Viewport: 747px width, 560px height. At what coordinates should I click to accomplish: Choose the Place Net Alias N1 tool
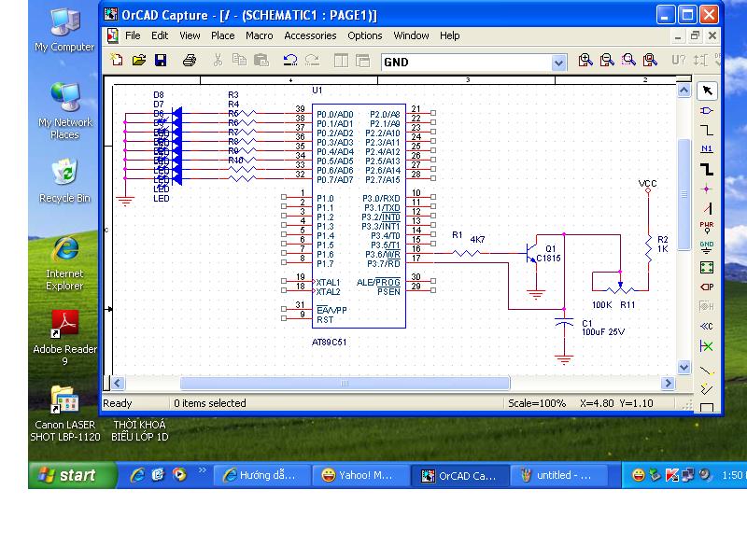click(x=707, y=149)
